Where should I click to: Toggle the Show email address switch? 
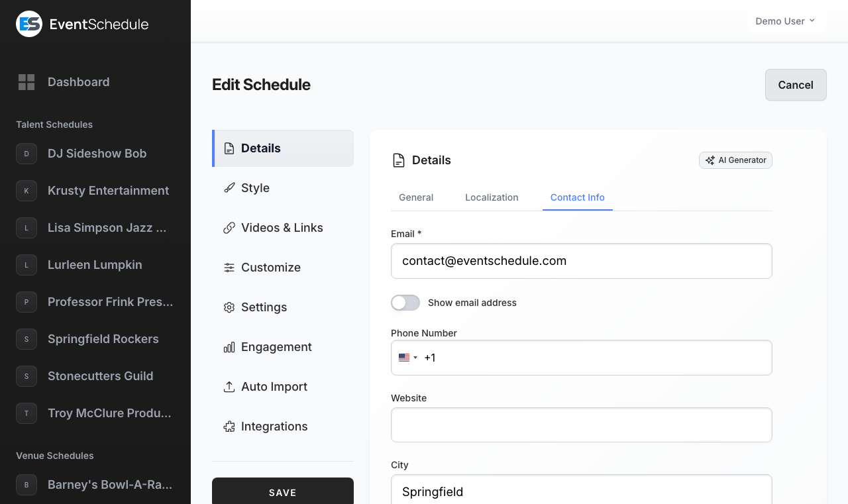(405, 303)
